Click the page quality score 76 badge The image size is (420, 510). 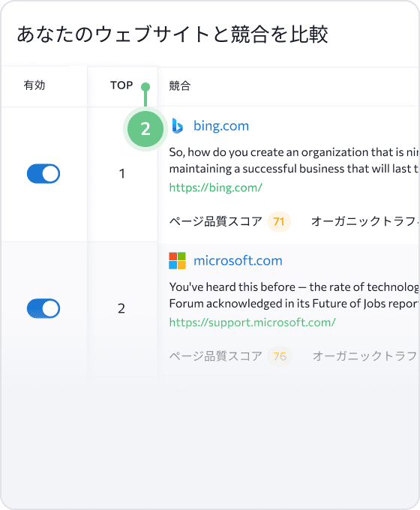tap(280, 356)
